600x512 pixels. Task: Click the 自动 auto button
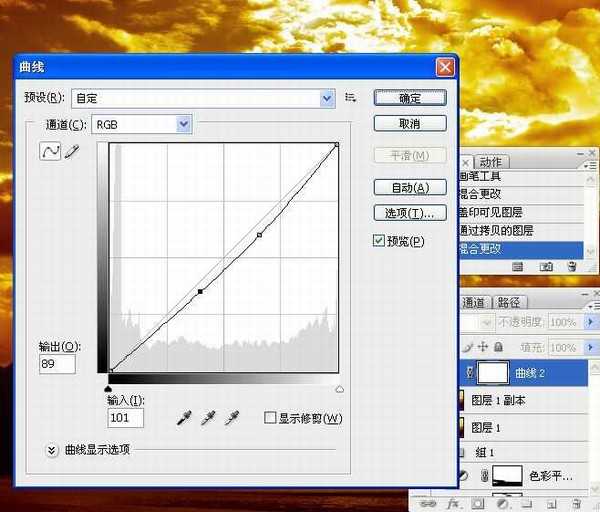pyautogui.click(x=409, y=188)
